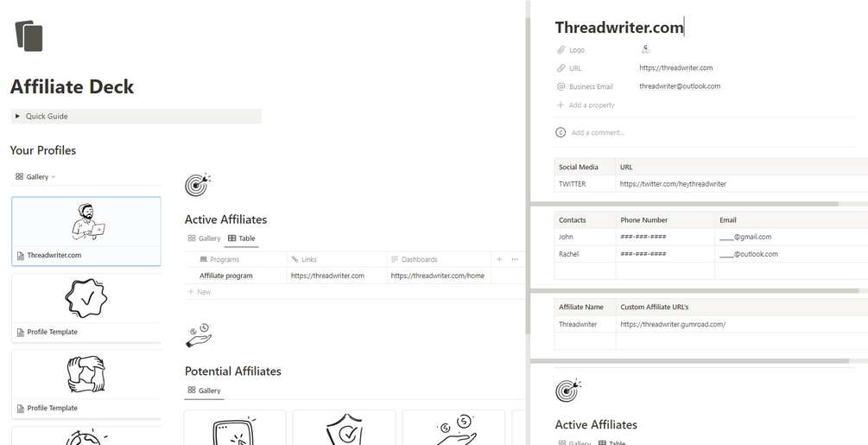The width and height of the screenshot is (868, 445).
Task: Select the TWITTER cell in Social Media table
Action: [585, 184]
